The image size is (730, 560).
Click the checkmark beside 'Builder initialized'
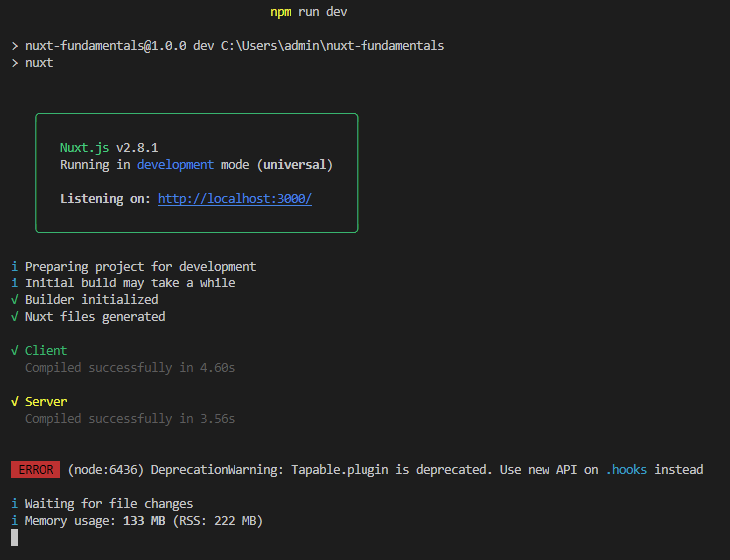(14, 300)
